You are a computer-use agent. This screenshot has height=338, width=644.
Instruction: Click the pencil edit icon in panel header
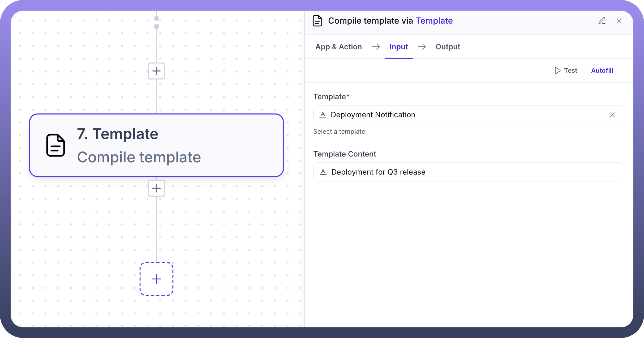(602, 21)
